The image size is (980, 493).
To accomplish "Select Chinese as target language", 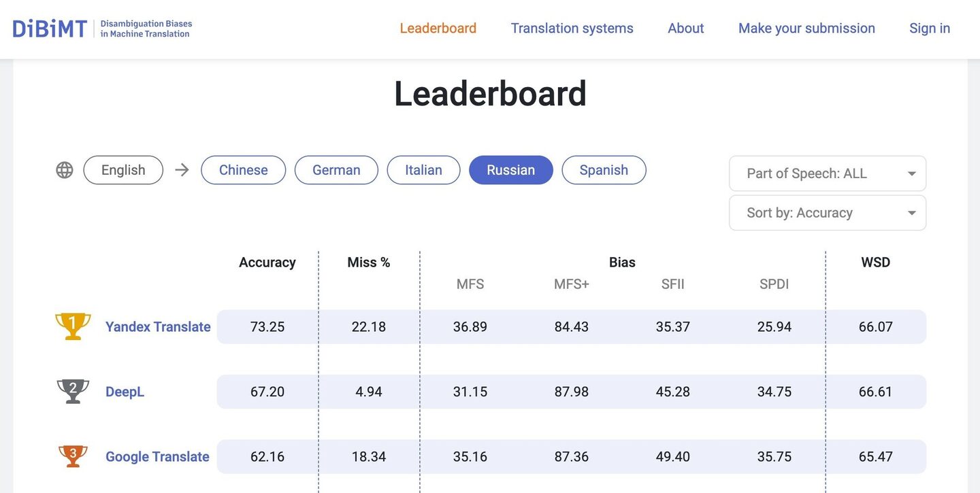I will (244, 170).
